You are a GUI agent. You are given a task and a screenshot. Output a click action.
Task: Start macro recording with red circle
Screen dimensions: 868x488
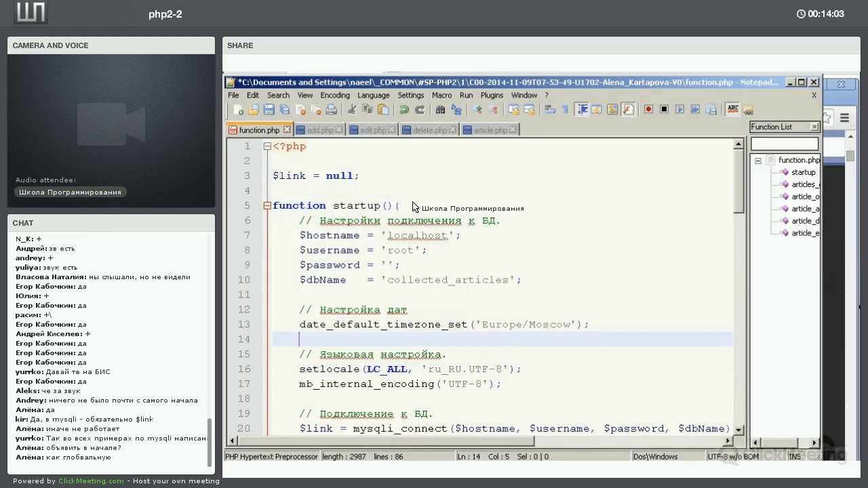point(648,110)
